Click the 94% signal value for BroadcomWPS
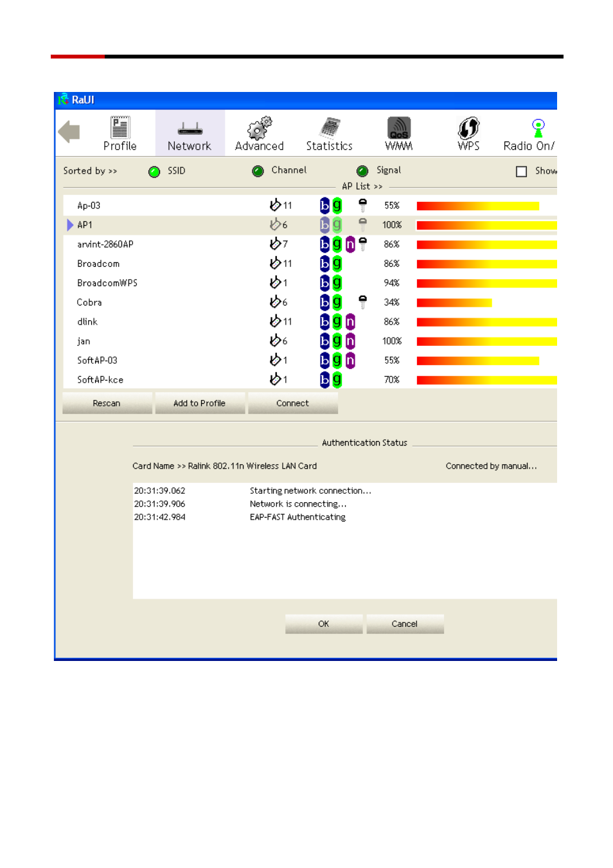 [392, 283]
